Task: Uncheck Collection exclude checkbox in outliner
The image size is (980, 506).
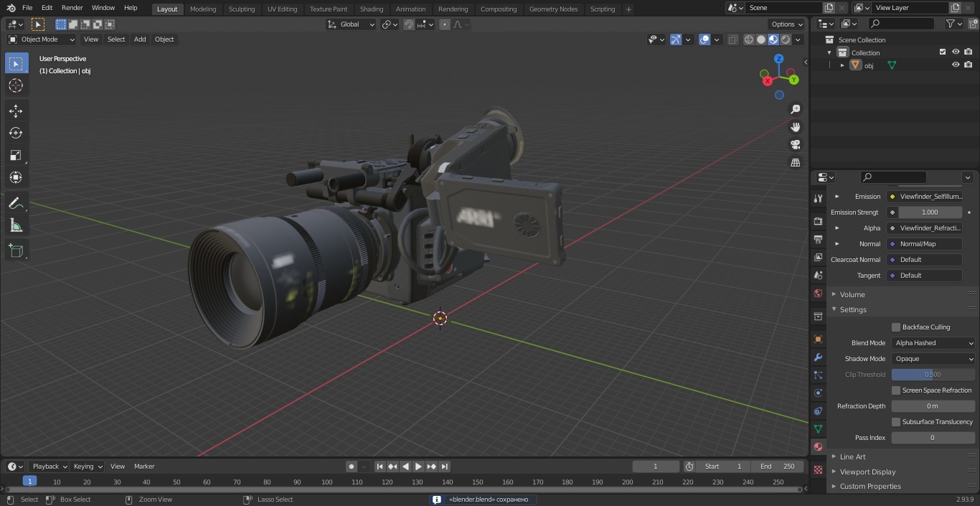Action: [x=943, y=52]
